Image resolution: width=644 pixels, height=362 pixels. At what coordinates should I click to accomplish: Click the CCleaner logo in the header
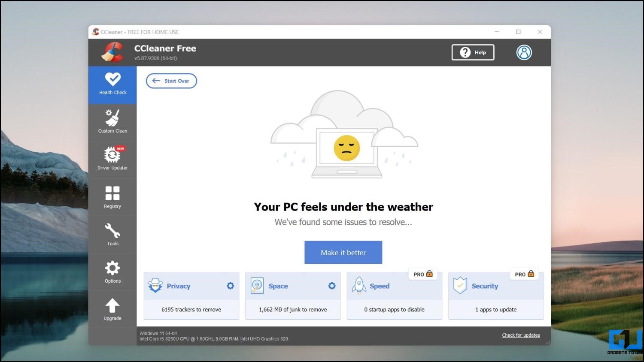click(112, 52)
